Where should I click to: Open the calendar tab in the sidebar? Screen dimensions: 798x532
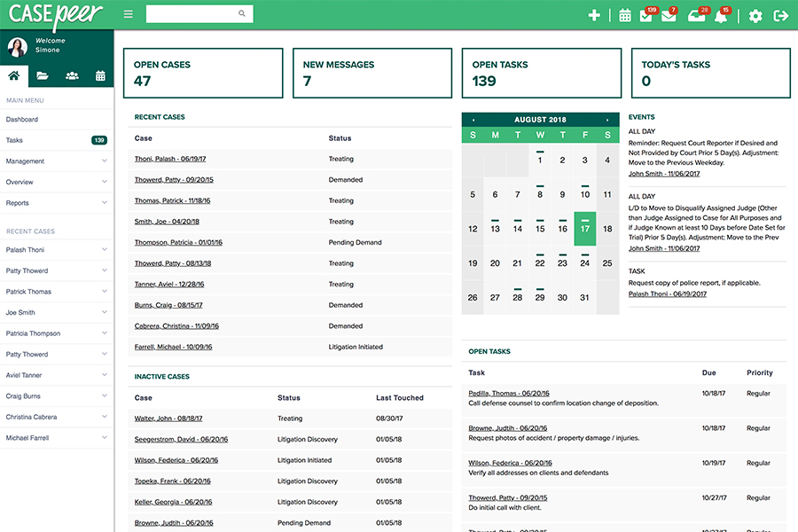click(100, 75)
